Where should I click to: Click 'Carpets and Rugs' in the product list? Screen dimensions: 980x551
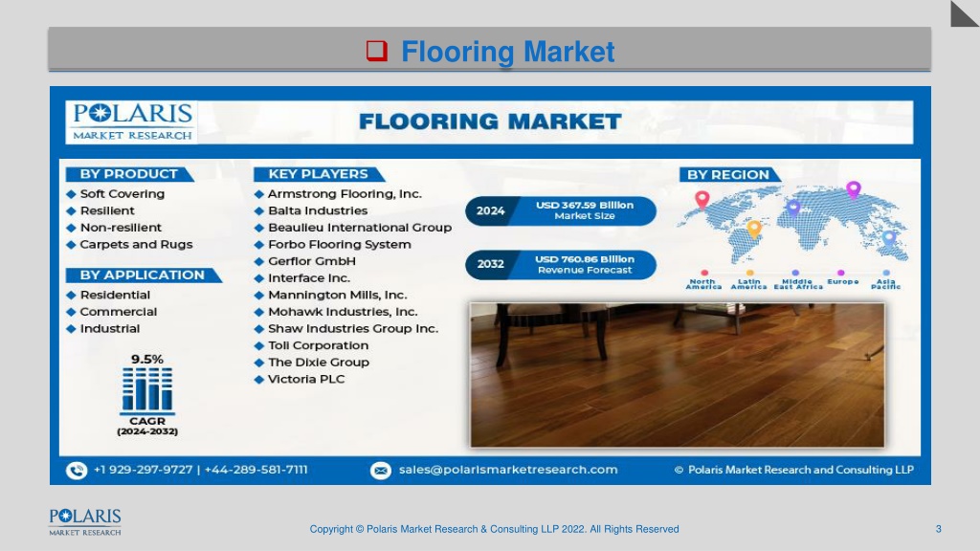click(136, 245)
